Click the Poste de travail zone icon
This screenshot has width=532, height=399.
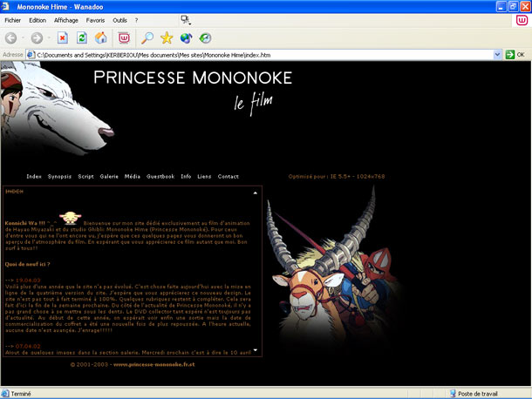coord(453,394)
